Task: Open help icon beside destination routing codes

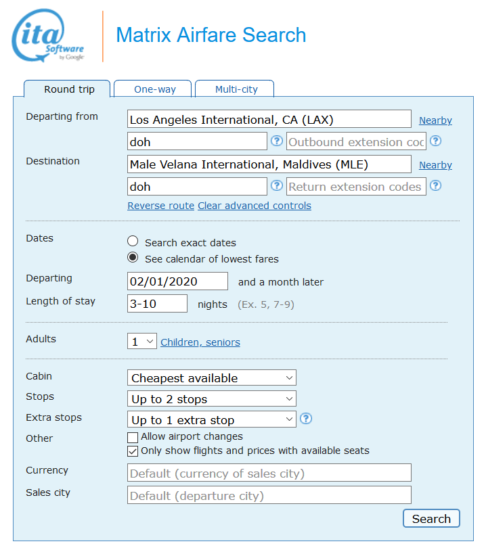Action: [277, 186]
